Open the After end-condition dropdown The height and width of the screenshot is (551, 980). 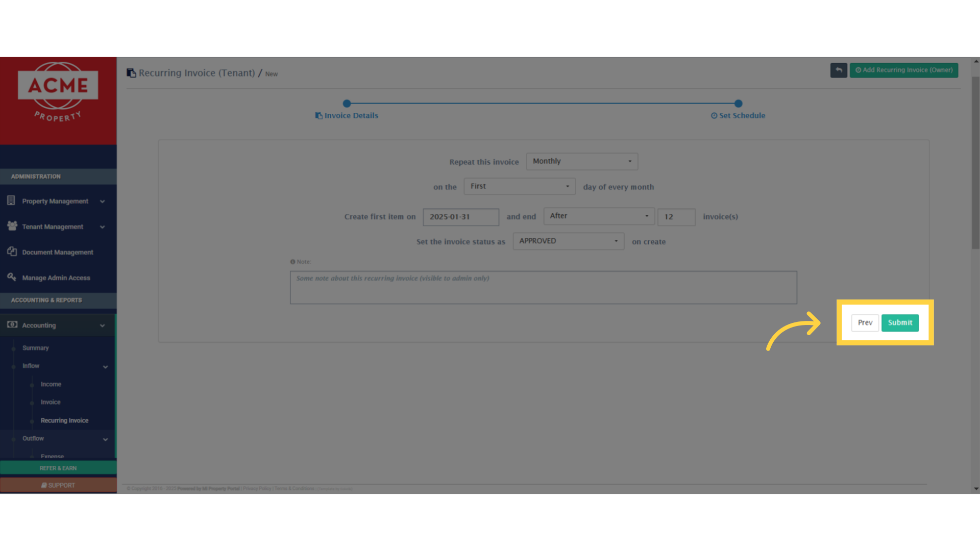[599, 216]
